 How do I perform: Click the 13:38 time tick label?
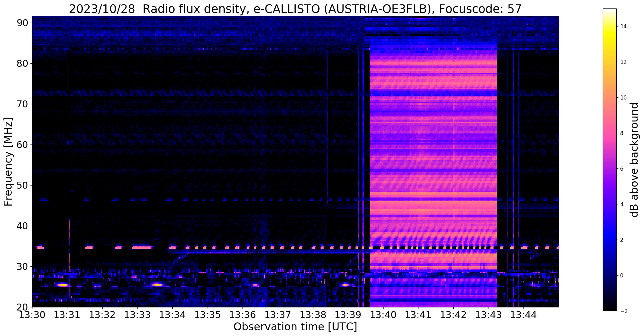click(313, 315)
